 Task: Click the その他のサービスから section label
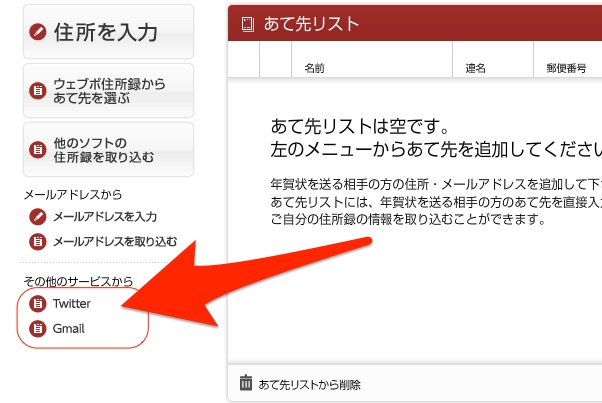tap(78, 281)
